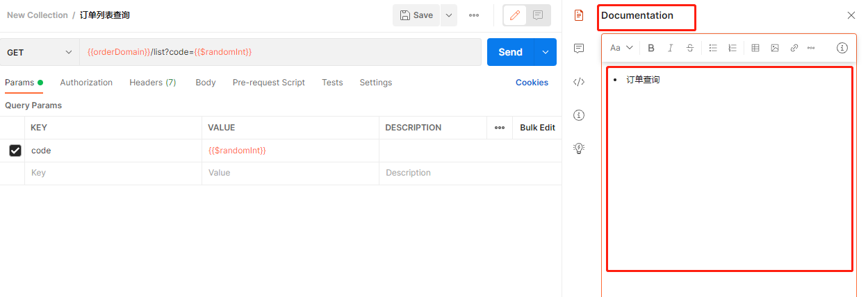Switch to comment mode next to pencil
Screen dimensions: 868x297
coord(538,15)
